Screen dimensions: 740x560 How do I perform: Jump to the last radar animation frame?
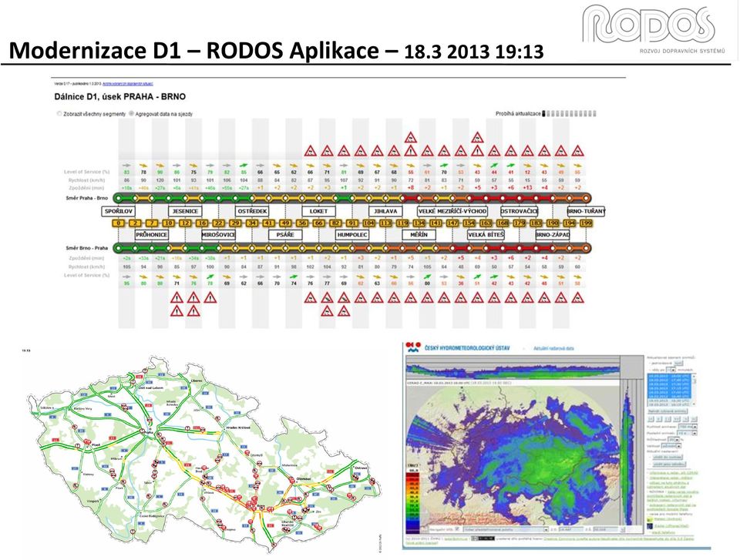(x=693, y=419)
